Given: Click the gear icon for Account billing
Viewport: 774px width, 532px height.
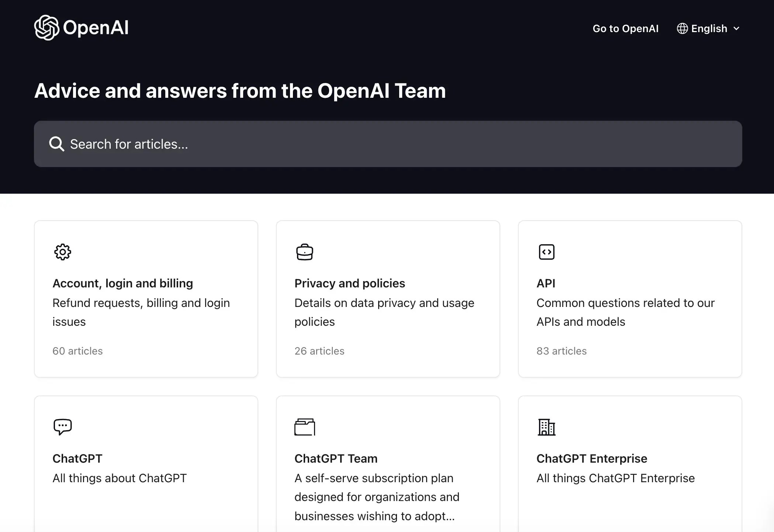Looking at the screenshot, I should 63,252.
